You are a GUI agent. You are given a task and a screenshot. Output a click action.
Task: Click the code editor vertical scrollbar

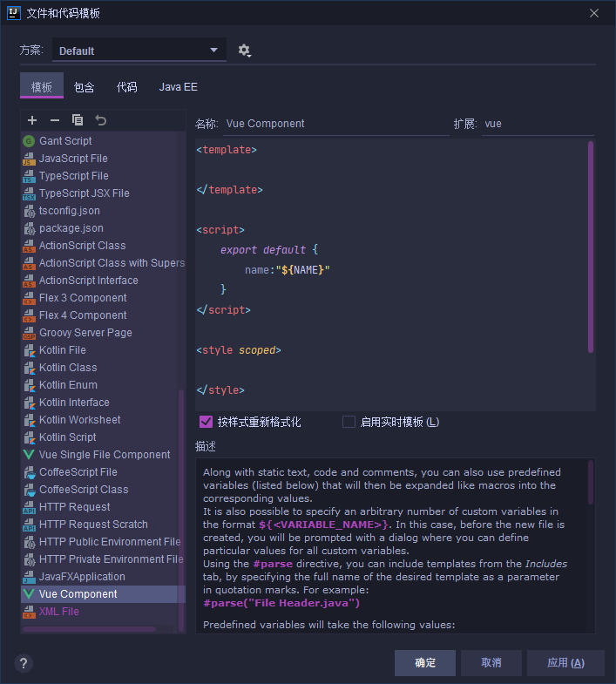[x=591, y=247]
